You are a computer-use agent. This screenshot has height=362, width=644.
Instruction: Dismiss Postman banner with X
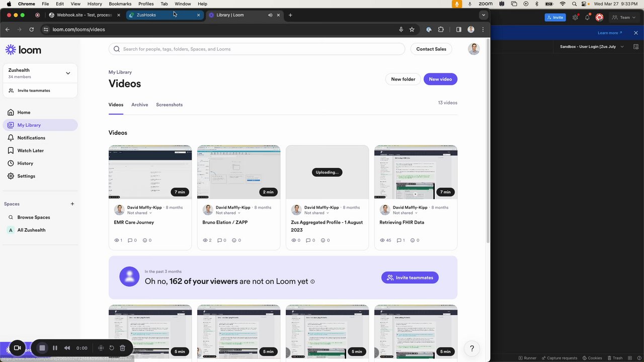point(635,33)
